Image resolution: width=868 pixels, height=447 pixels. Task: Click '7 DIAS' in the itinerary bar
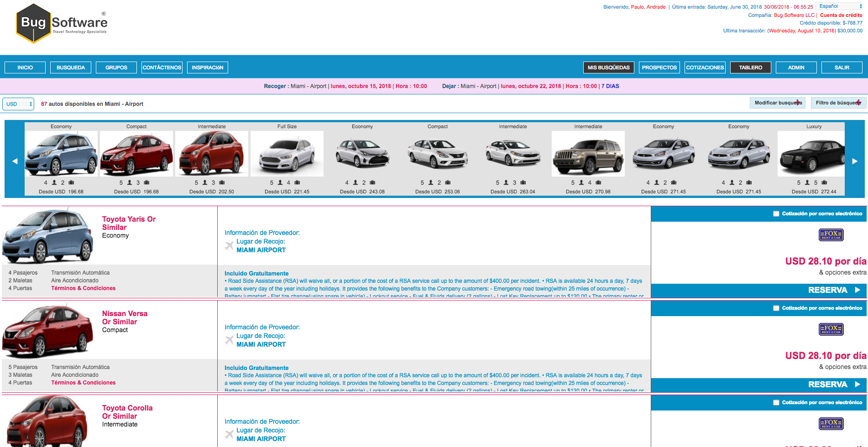pos(610,86)
